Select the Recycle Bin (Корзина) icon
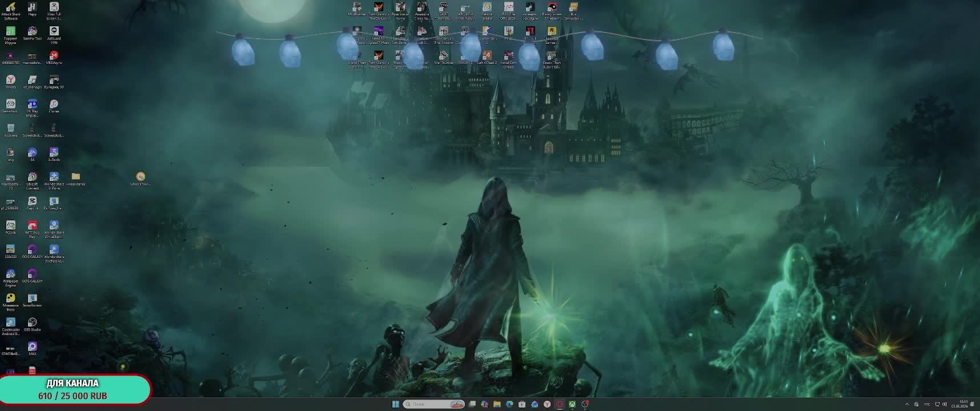Screen dimensions: 980x411 (x=10, y=130)
